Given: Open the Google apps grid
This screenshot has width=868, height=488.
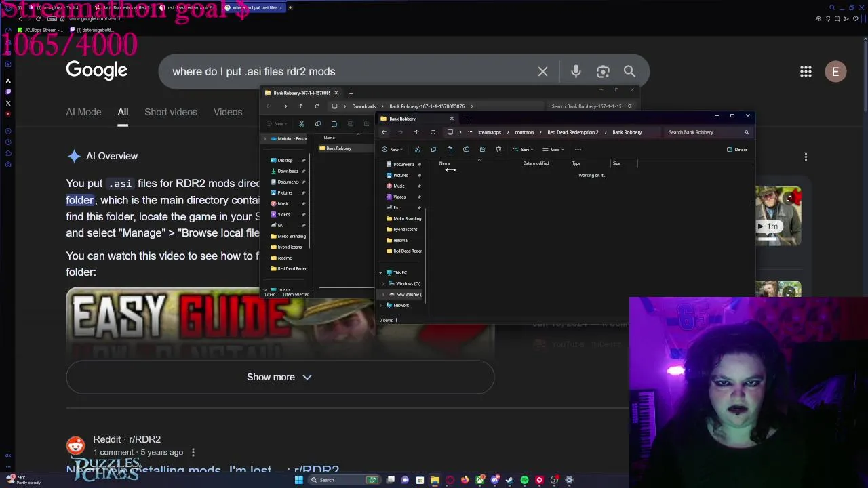Looking at the screenshot, I should click(x=806, y=71).
